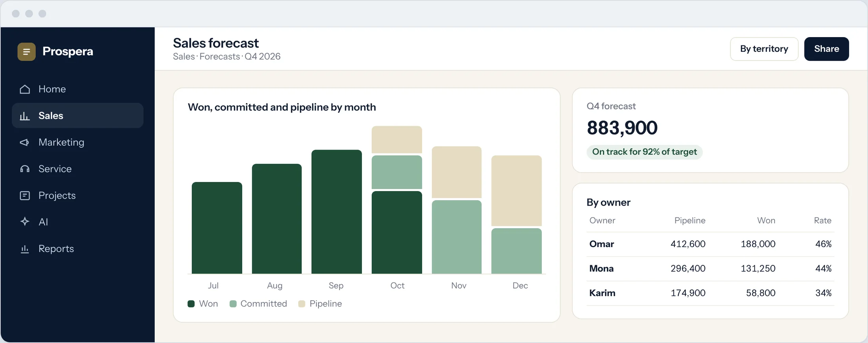This screenshot has width=868, height=343.
Task: Click the Committed legend color swatch
Action: [233, 304]
